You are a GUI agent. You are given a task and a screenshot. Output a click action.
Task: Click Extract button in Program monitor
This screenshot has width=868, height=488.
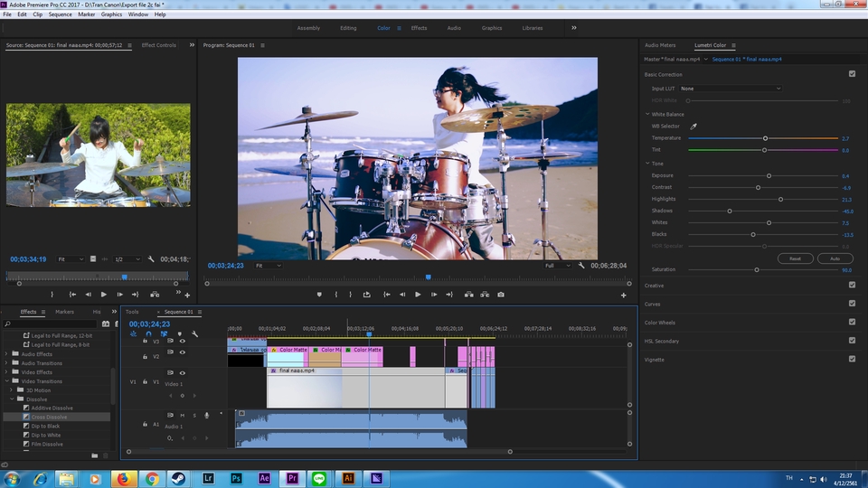tap(485, 295)
